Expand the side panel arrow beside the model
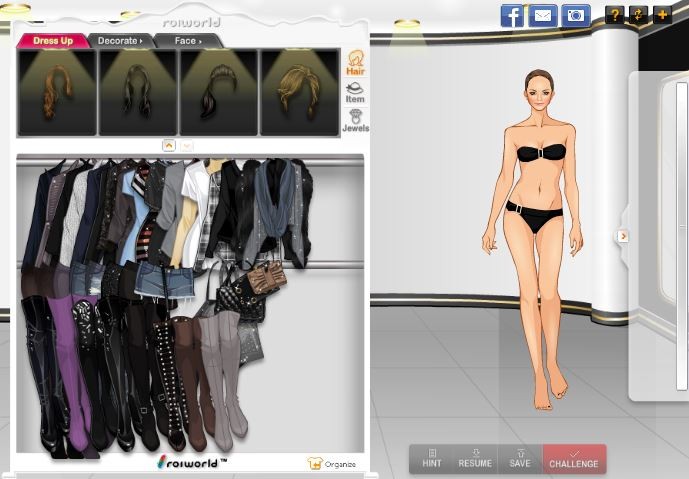Screen dimensions: 689x479 623,236
